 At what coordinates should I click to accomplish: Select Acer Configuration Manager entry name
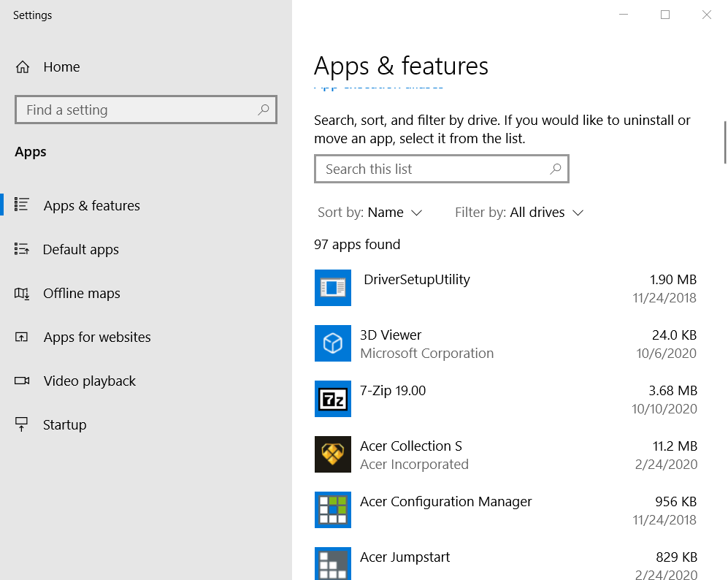coord(445,502)
